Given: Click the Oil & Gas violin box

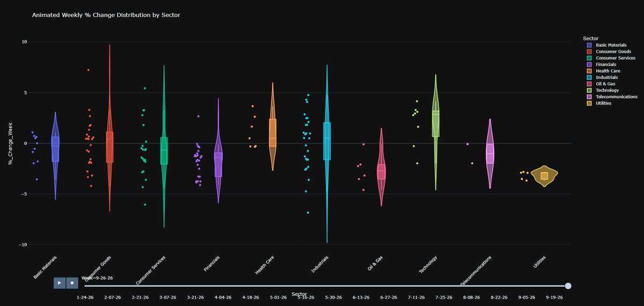Looking at the screenshot, I should tap(381, 172).
